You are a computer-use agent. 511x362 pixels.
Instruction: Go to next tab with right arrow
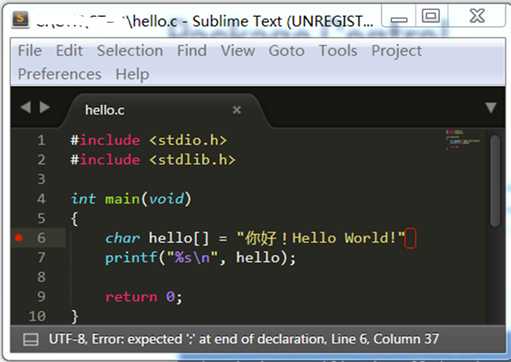click(x=45, y=108)
